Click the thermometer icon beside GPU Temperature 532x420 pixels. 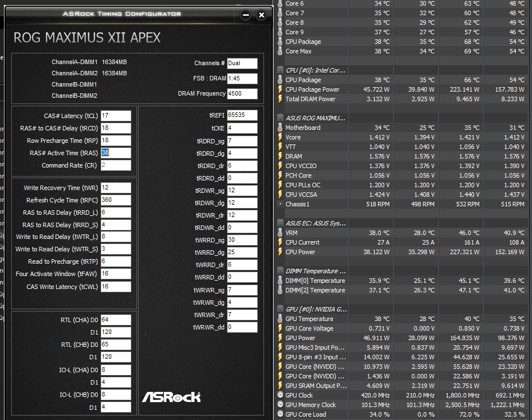click(x=280, y=319)
